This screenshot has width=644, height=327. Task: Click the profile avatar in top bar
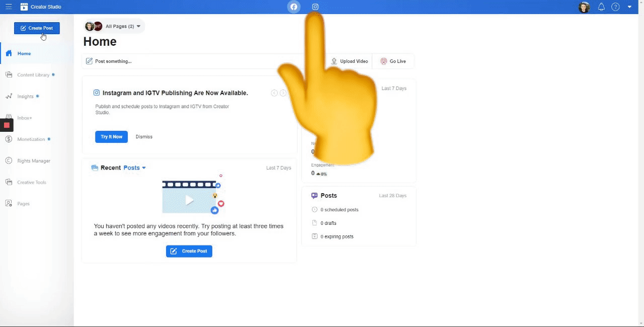584,7
